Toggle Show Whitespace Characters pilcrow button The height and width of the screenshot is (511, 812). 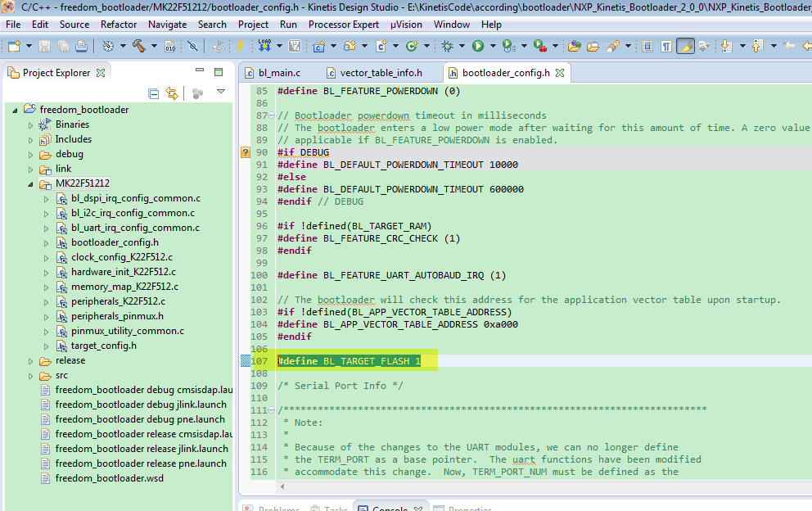pyautogui.click(x=666, y=46)
